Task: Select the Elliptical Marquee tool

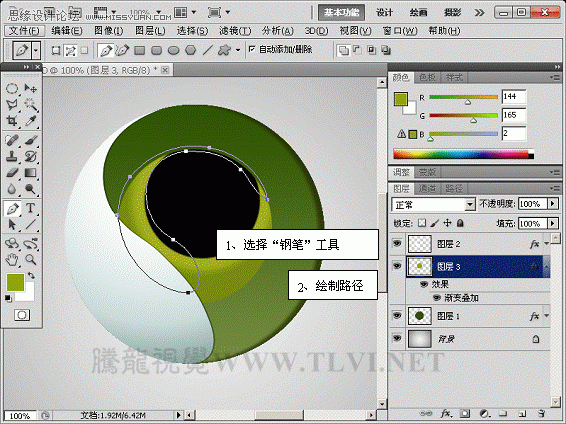Action: [12, 88]
